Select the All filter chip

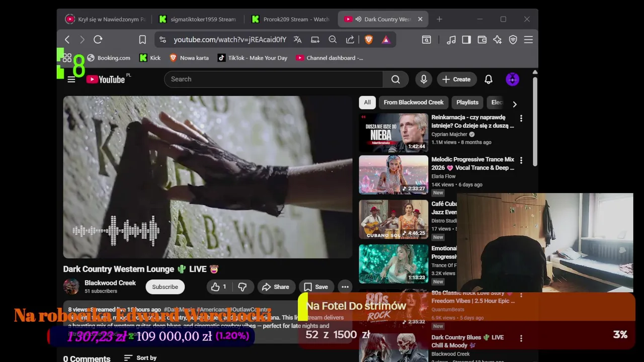tap(367, 102)
